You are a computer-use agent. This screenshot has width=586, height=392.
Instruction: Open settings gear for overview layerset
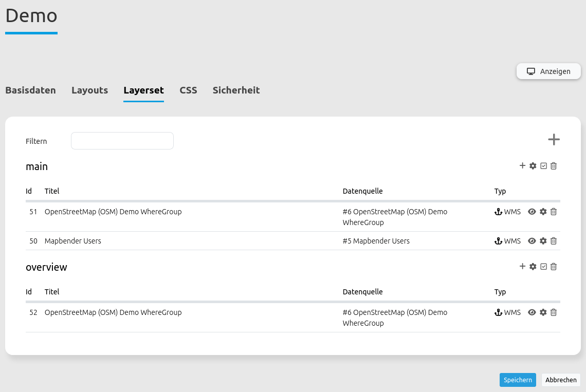pyautogui.click(x=533, y=267)
